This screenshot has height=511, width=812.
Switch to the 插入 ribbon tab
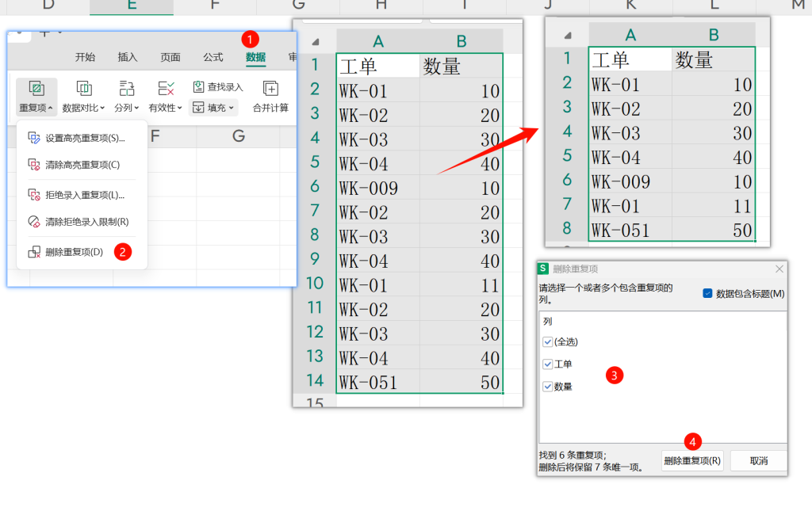(x=128, y=57)
